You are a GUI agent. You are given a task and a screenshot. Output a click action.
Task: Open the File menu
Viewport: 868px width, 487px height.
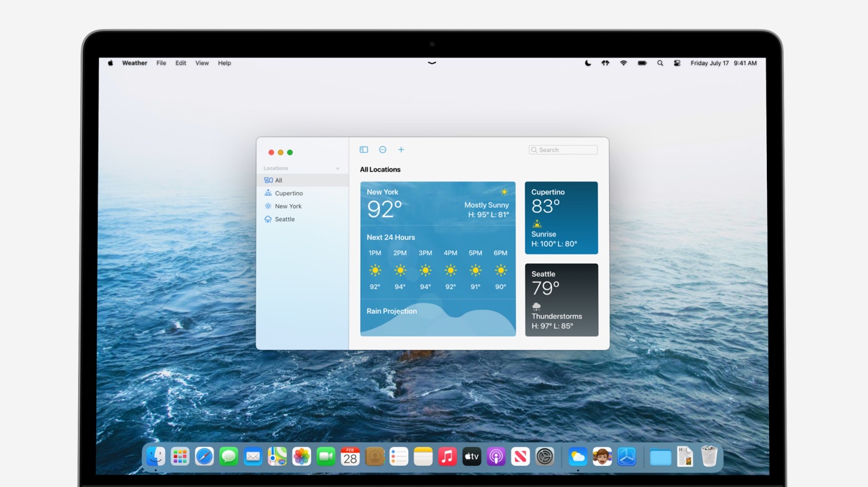161,63
